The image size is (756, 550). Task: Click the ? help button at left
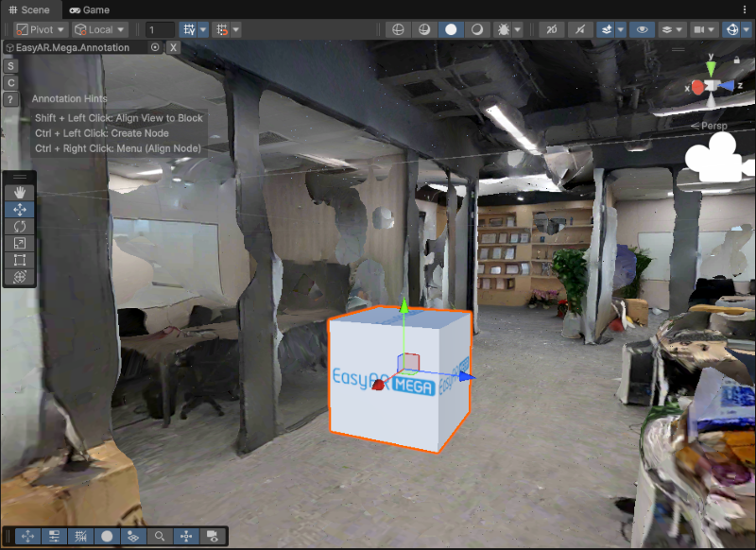11,99
